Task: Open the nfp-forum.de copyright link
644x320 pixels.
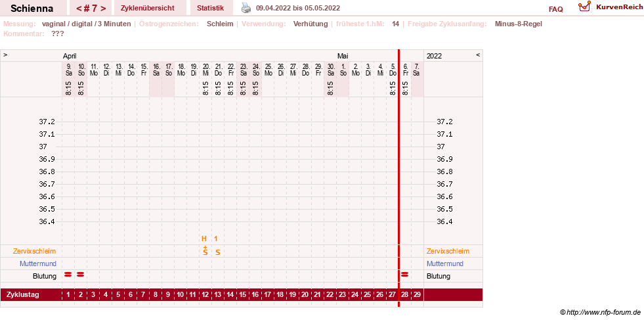Action: [600, 313]
